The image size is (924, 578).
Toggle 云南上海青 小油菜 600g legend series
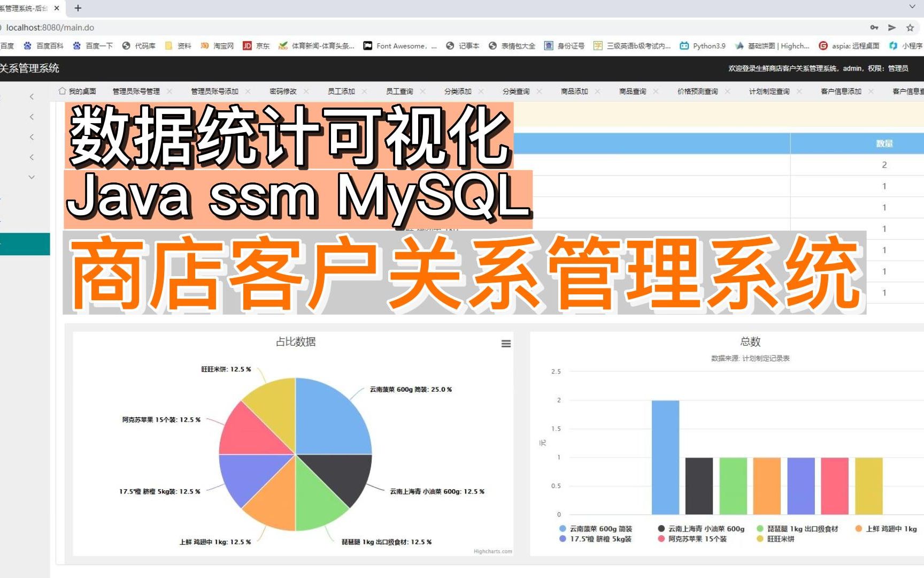[x=701, y=528]
